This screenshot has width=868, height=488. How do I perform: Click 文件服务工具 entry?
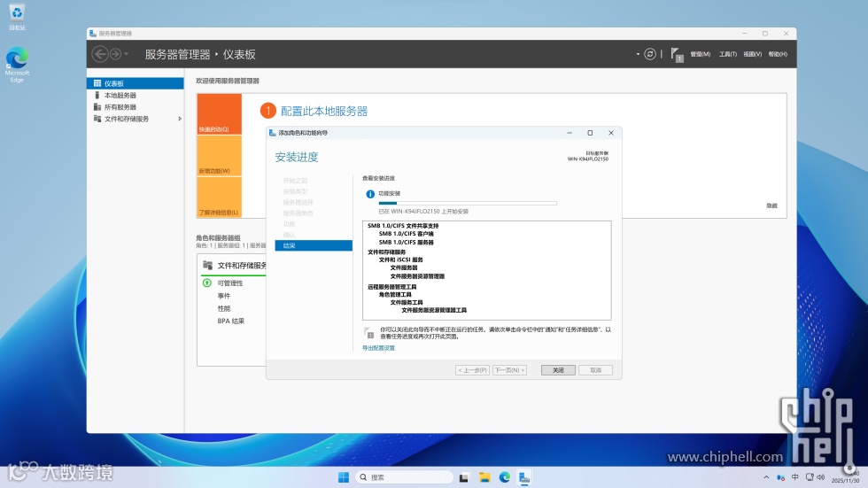click(x=407, y=303)
